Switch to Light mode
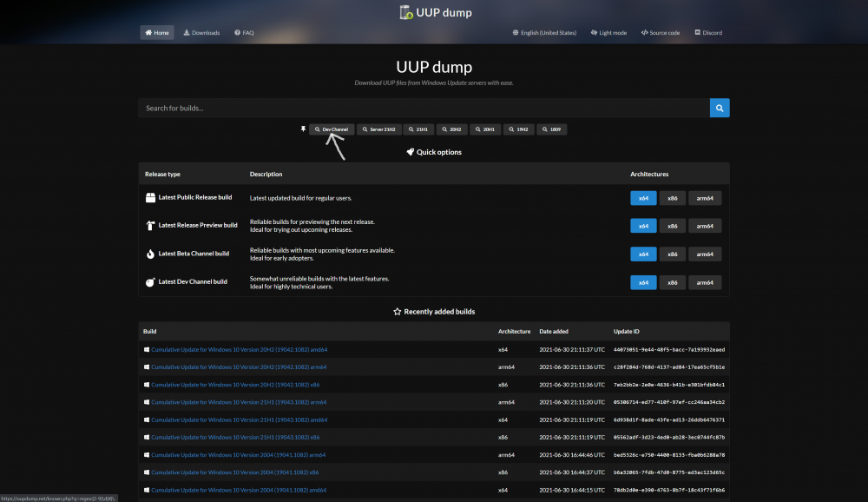This screenshot has width=868, height=502. coord(608,33)
